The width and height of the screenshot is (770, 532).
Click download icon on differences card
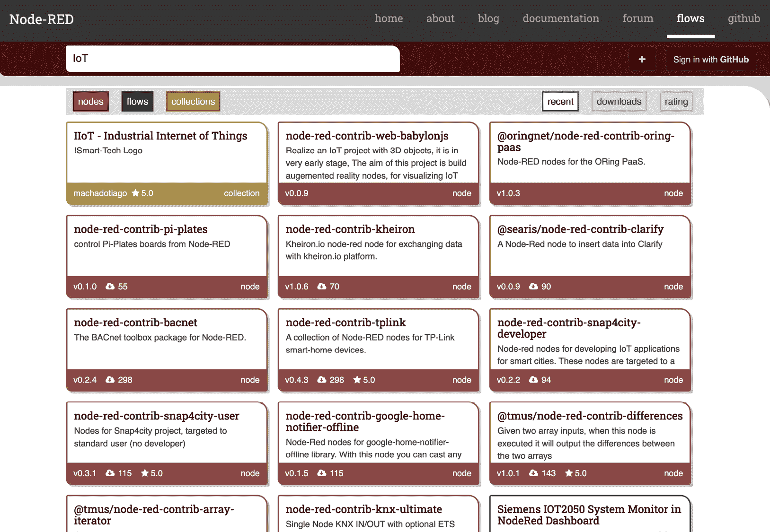533,473
